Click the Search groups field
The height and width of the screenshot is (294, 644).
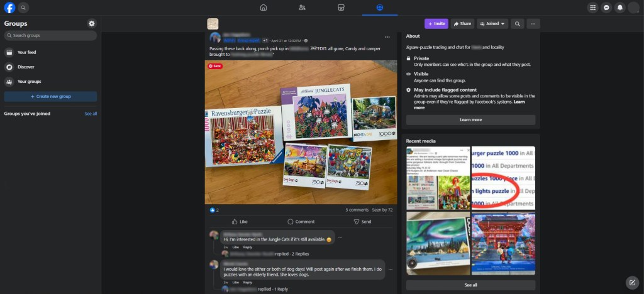click(x=50, y=36)
